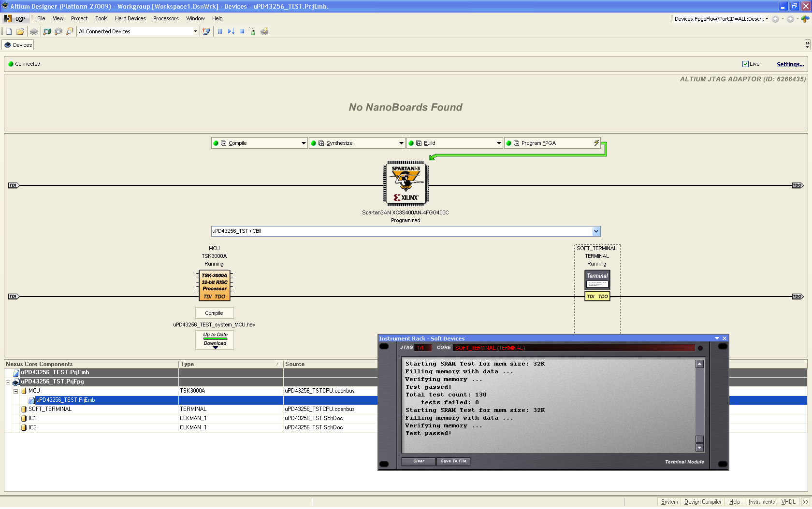Open the DXP system menu
Screen dimensions: 812x509
(14, 19)
